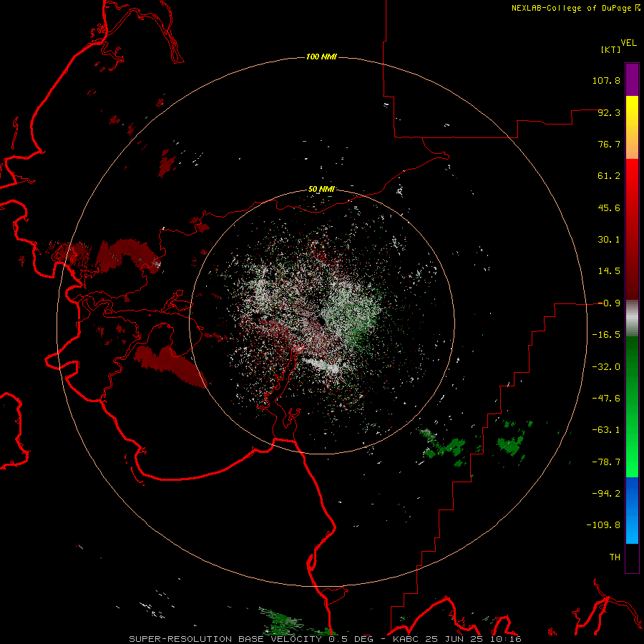Select the 76.7 velocity scale value

point(609,144)
